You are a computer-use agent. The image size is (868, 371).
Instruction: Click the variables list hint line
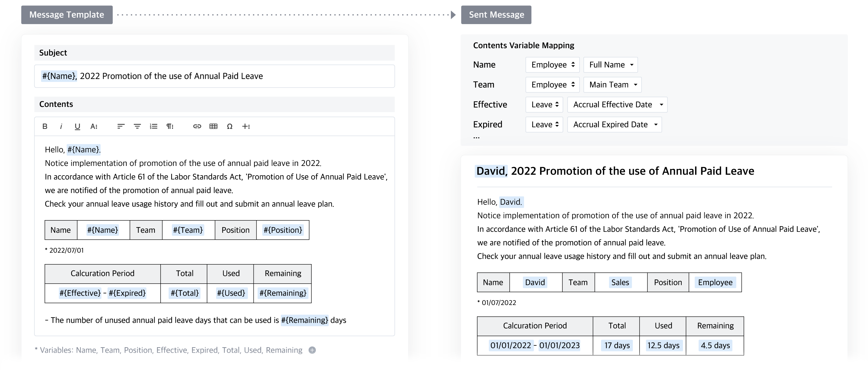pos(168,350)
